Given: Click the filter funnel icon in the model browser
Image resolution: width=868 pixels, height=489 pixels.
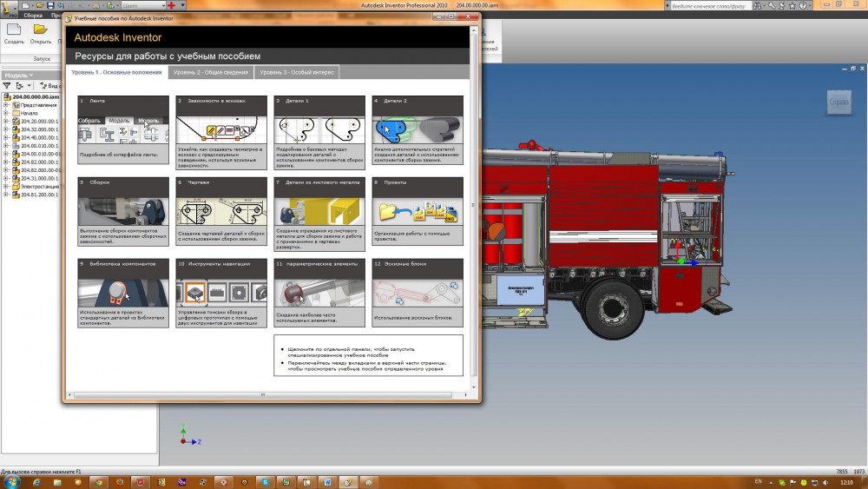Looking at the screenshot, I should pos(7,86).
